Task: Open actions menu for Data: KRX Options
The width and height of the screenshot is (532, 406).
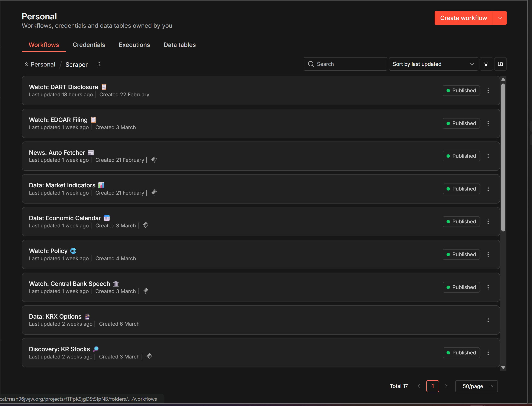Action: pyautogui.click(x=488, y=320)
